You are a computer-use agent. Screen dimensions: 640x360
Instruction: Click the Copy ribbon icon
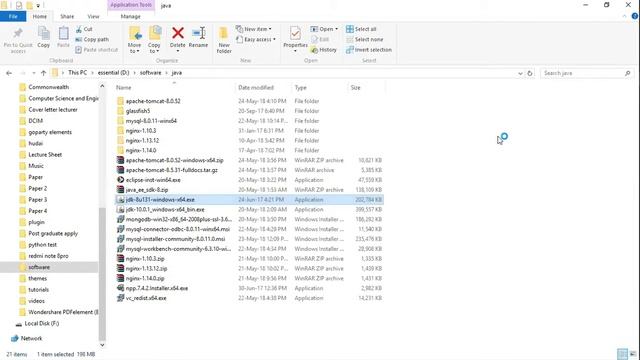pos(44,33)
